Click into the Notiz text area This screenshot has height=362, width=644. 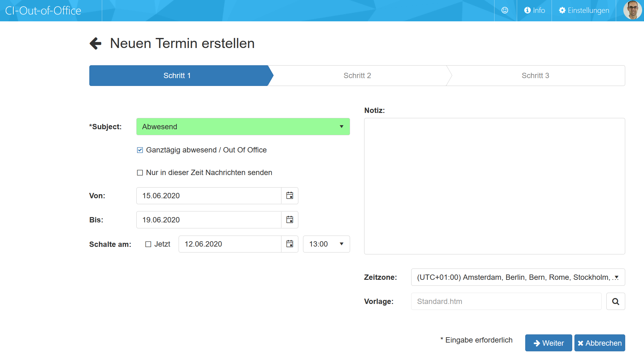[x=495, y=186]
